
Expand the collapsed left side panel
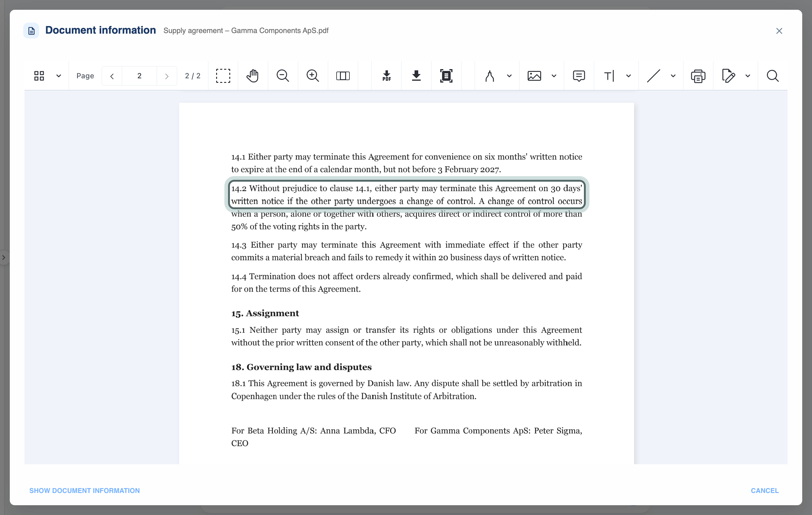pyautogui.click(x=4, y=258)
